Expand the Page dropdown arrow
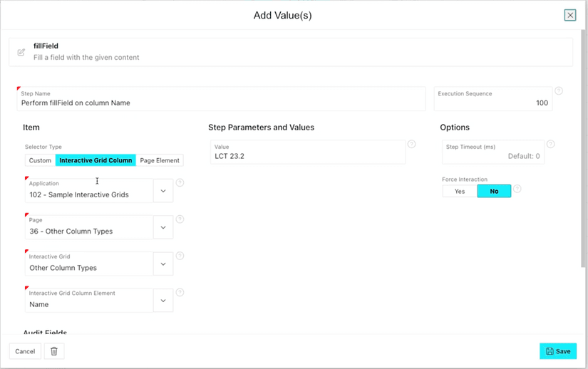 (x=163, y=227)
